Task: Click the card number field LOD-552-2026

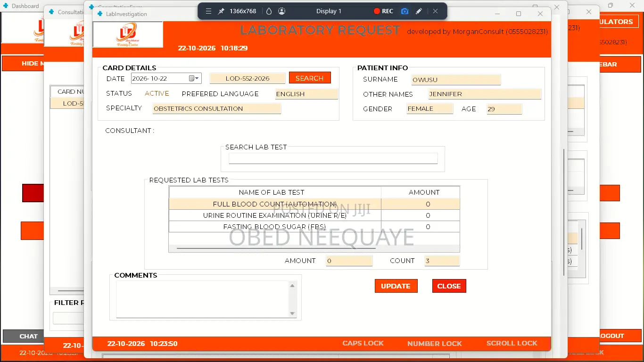Action: click(248, 79)
